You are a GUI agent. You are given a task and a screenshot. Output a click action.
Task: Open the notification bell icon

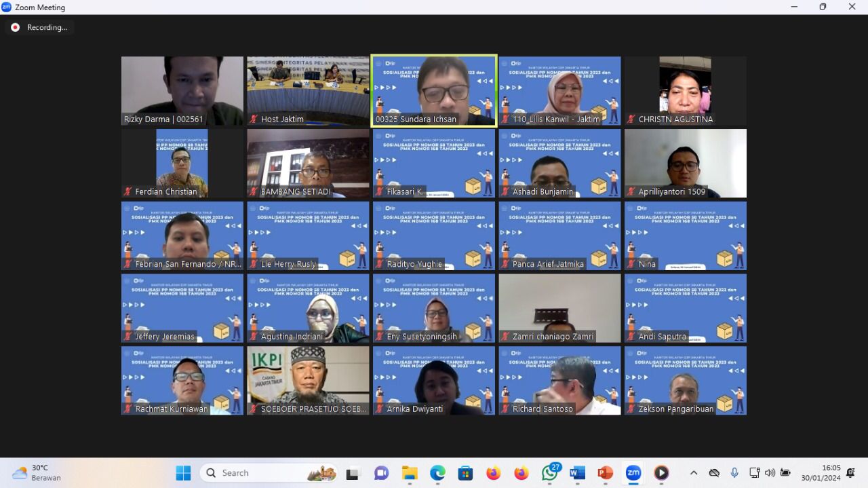click(x=850, y=473)
